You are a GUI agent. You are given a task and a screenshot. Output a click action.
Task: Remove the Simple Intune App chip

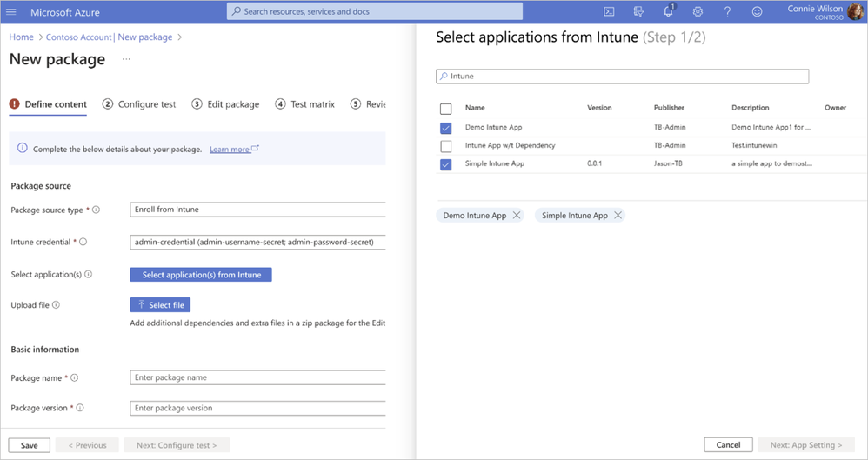[x=618, y=216]
